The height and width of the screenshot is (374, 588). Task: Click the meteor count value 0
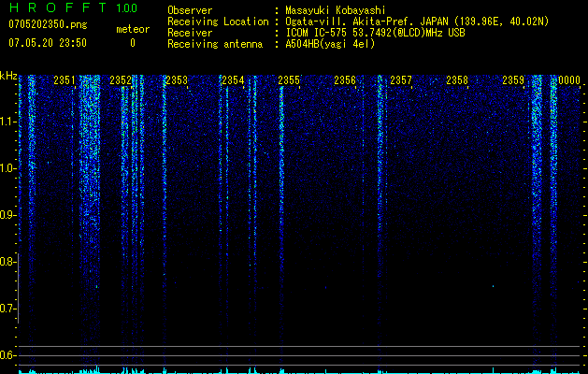[133, 43]
